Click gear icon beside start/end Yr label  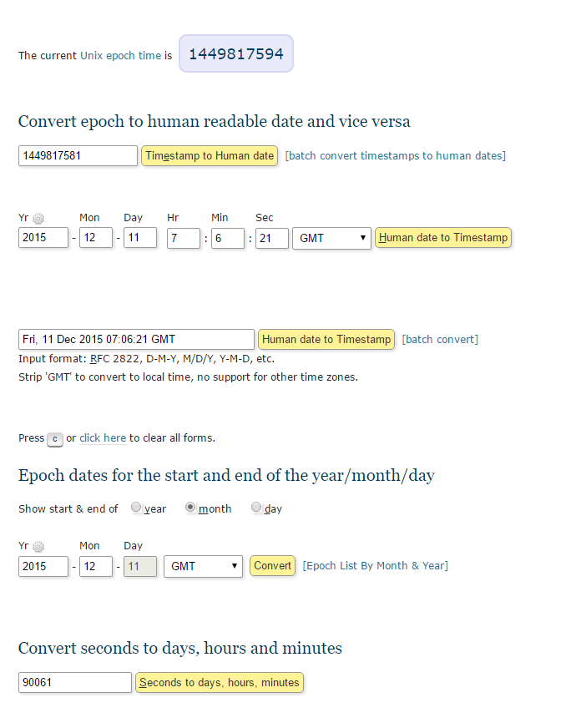[x=38, y=547]
